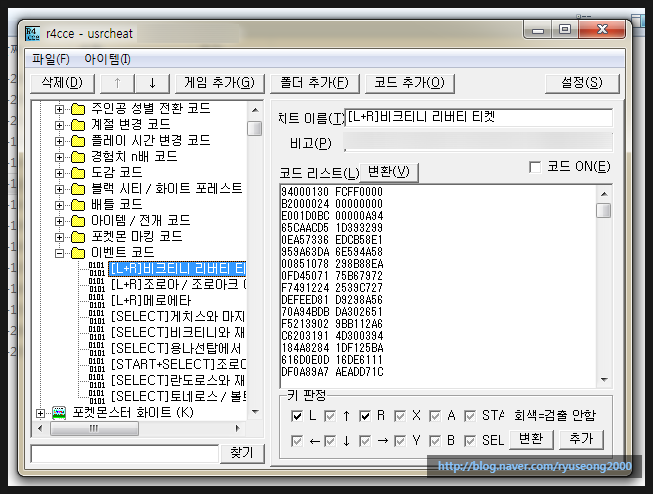Click the down arrow of code list scrollbar

click(604, 380)
